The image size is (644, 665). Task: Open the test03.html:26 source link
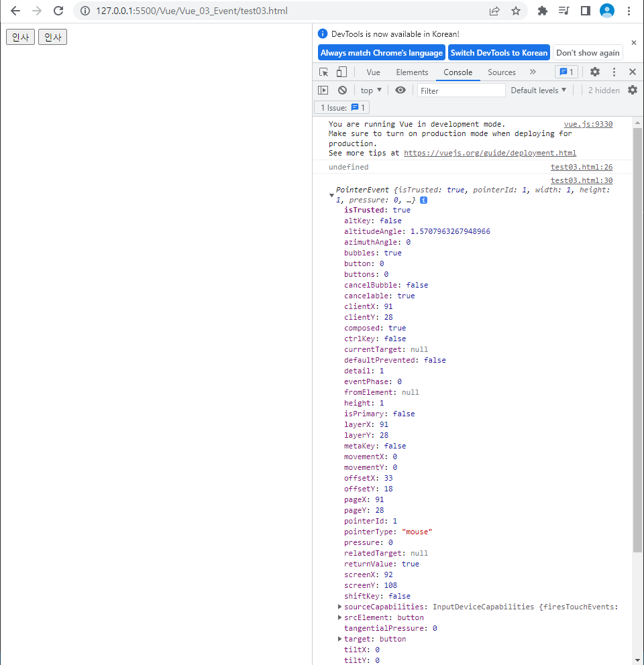582,167
